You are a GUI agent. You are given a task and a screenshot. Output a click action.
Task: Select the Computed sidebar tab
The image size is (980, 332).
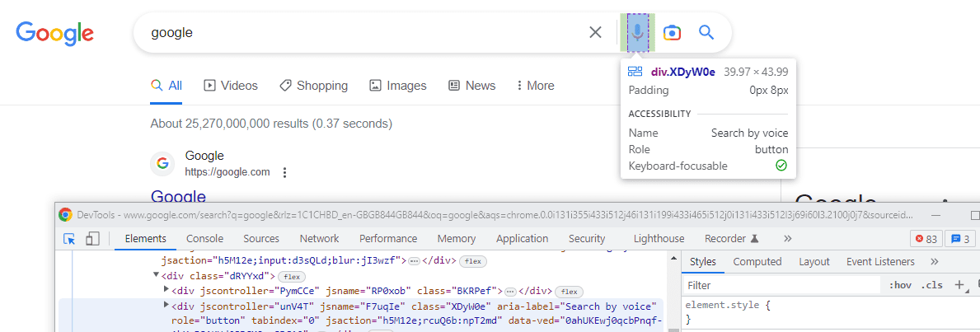tap(757, 261)
